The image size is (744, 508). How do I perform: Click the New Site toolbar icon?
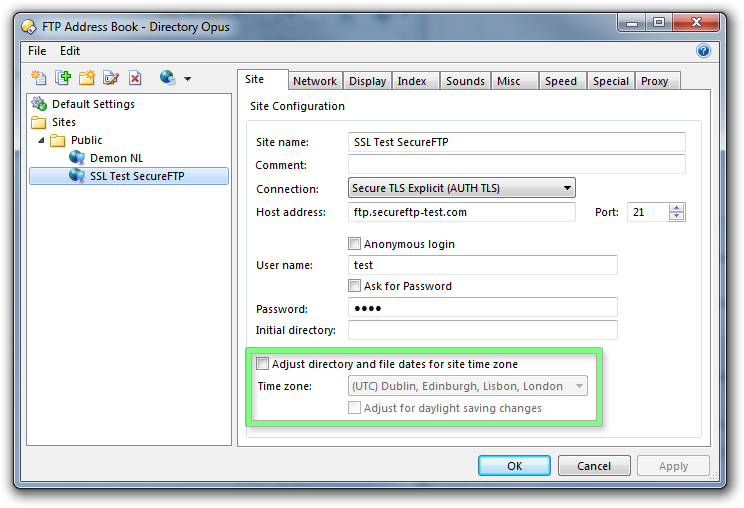tap(38, 77)
